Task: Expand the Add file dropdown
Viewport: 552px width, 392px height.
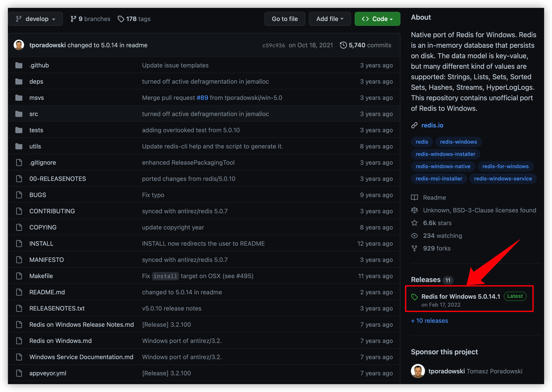Action: click(329, 19)
